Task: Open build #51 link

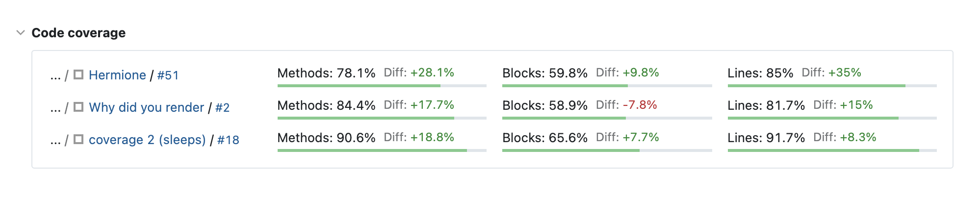Action: pos(168,75)
